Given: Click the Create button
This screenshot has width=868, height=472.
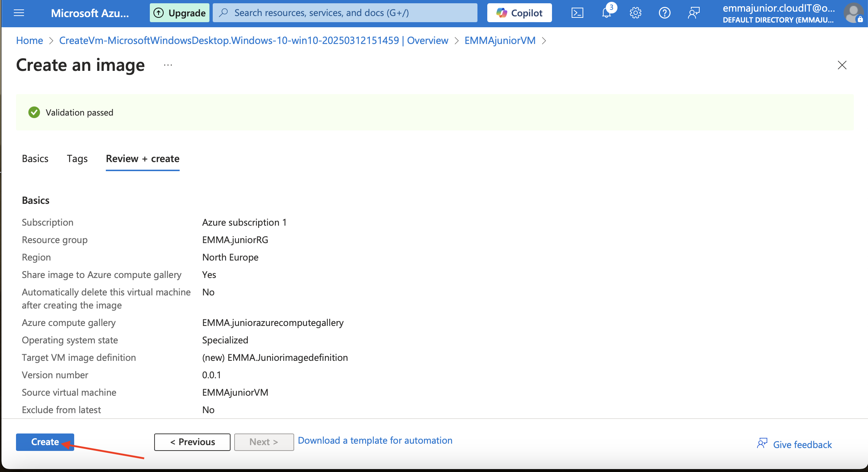Looking at the screenshot, I should pyautogui.click(x=45, y=442).
